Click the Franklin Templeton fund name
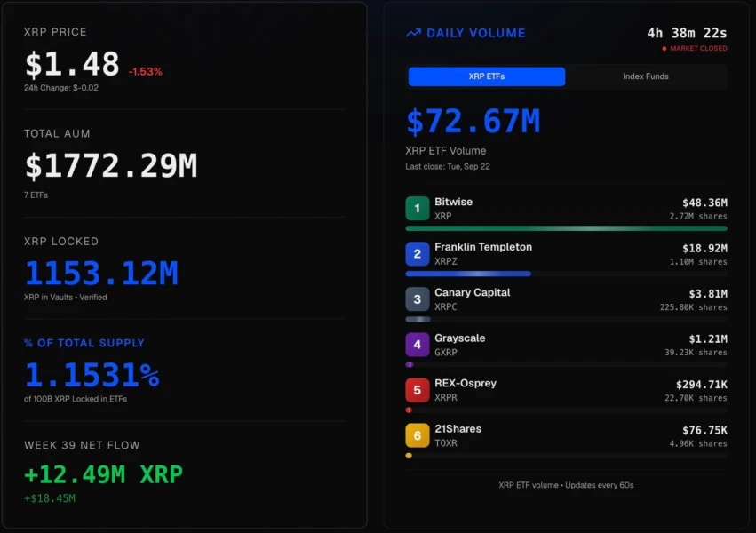Screen dimensions: 756x533 pyautogui.click(x=483, y=247)
